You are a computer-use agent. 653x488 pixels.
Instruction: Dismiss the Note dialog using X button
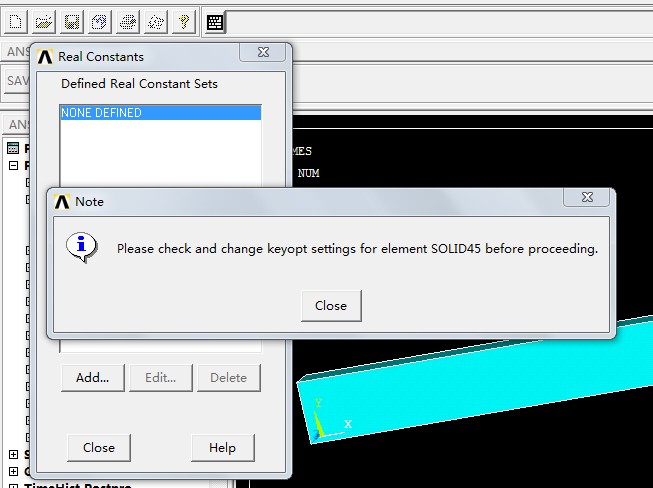(x=587, y=197)
